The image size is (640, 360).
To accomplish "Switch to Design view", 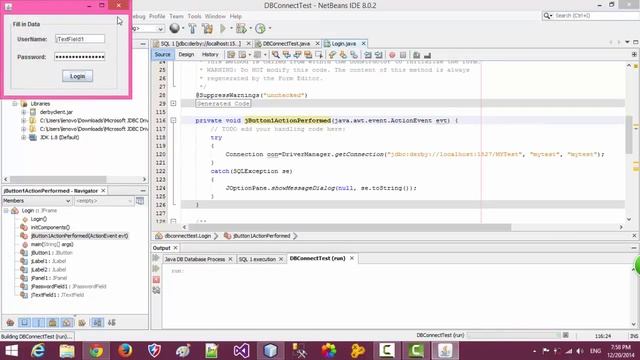I will (x=186, y=54).
